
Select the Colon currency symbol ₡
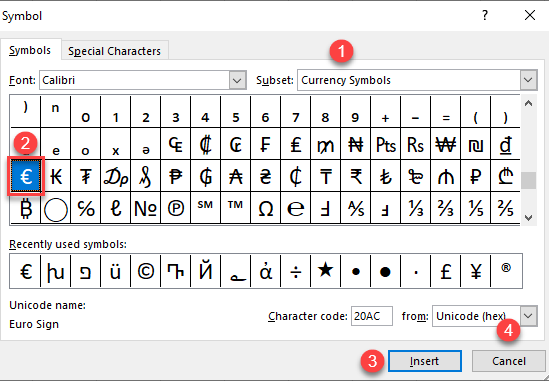206,144
